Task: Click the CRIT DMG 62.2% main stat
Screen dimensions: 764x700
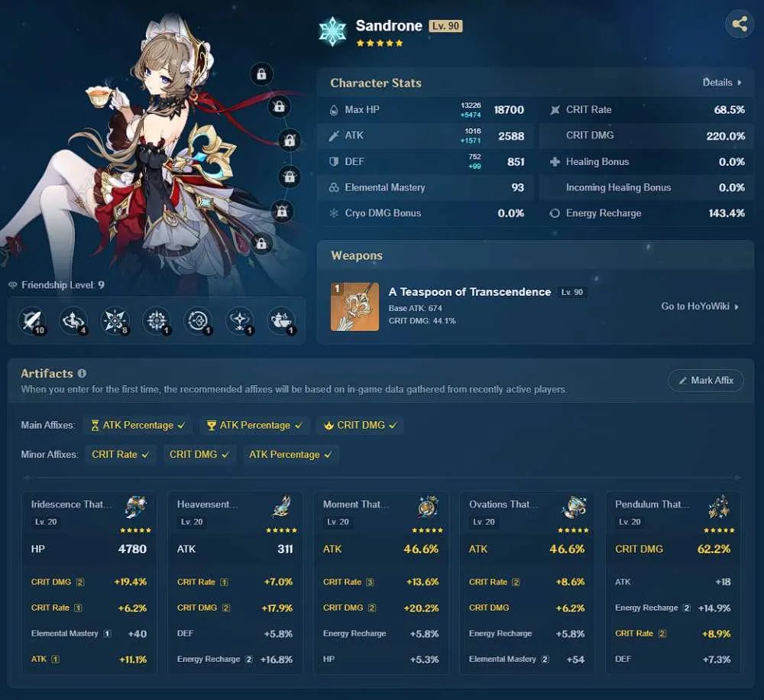Action: (x=672, y=549)
